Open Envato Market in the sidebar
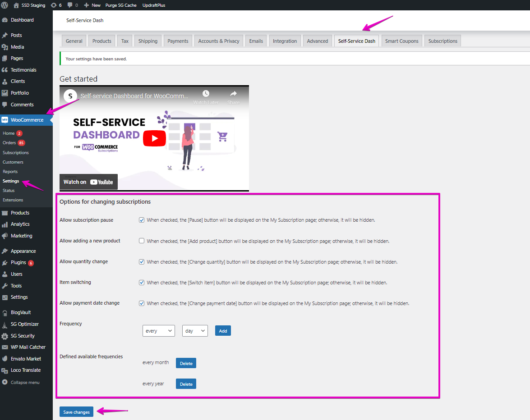530x420 pixels. 26,359
